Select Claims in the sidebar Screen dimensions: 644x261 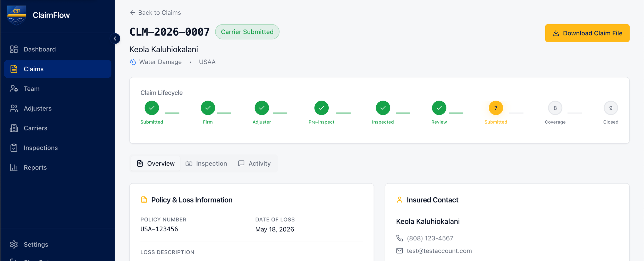tap(58, 69)
